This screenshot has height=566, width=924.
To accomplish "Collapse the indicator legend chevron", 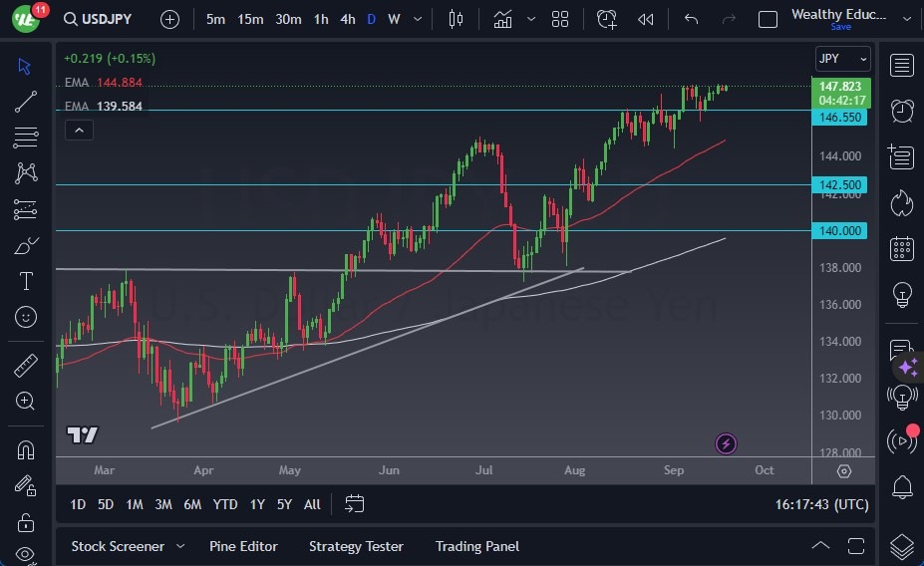I will pyautogui.click(x=79, y=130).
